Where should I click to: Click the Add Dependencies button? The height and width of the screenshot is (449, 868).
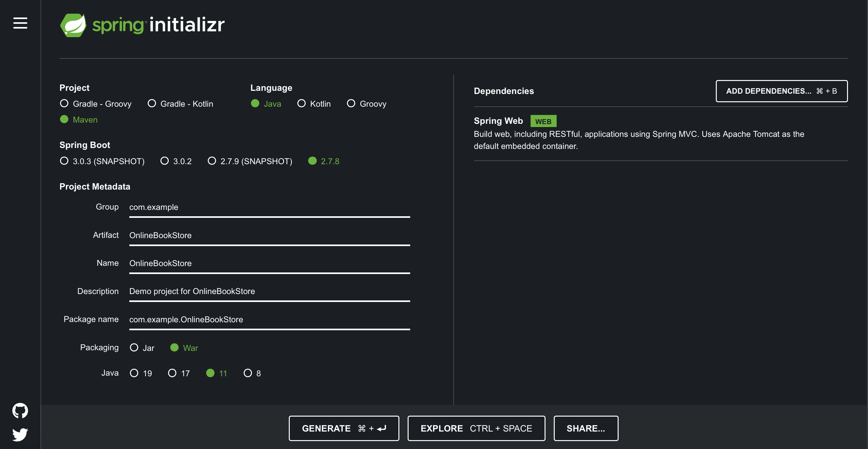point(781,91)
